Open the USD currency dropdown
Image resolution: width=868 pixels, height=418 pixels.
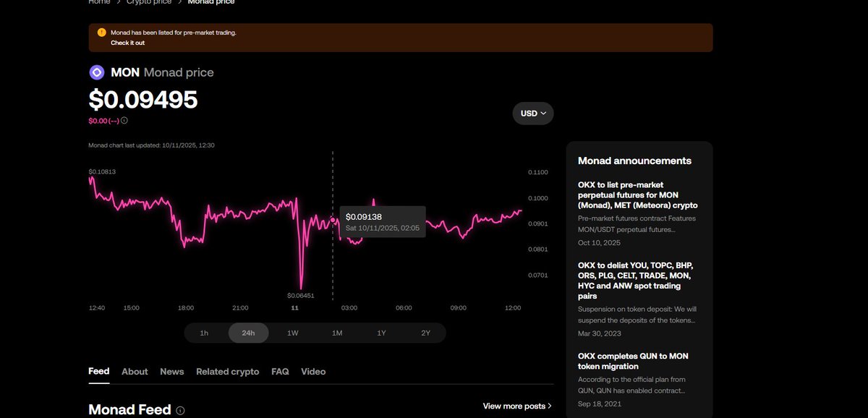[x=533, y=114]
